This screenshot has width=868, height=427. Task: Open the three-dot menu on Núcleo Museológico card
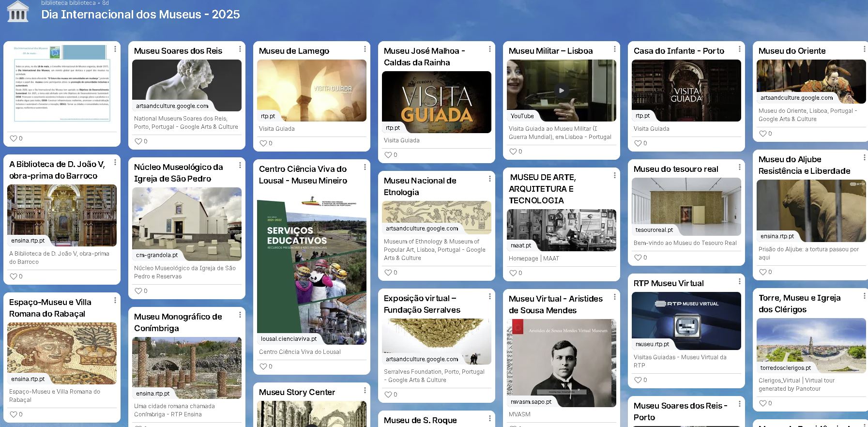pyautogui.click(x=240, y=165)
